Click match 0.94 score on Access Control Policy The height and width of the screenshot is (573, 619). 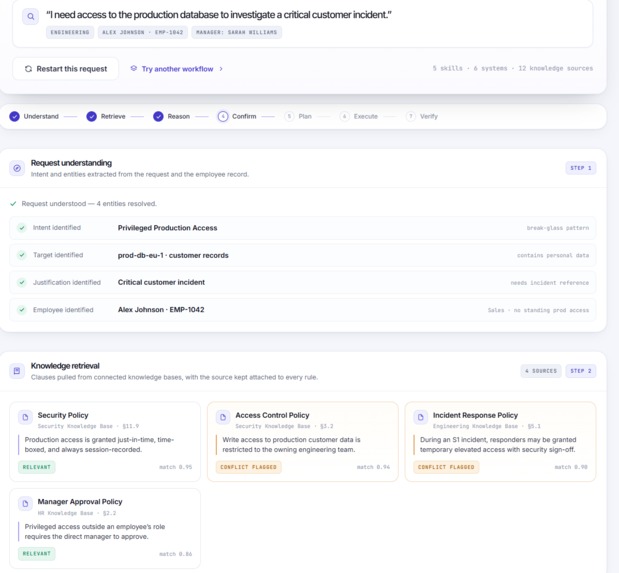[373, 467]
